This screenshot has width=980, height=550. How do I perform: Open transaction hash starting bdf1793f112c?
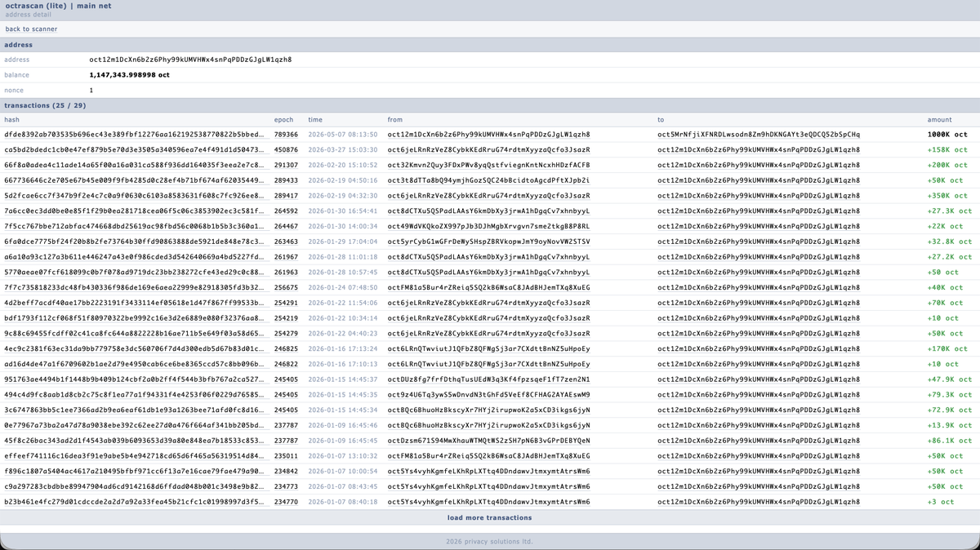point(135,318)
